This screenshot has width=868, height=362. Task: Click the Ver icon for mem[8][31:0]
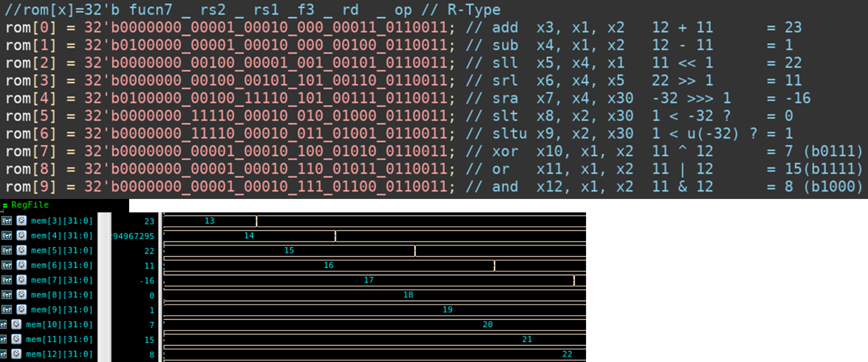[7, 295]
